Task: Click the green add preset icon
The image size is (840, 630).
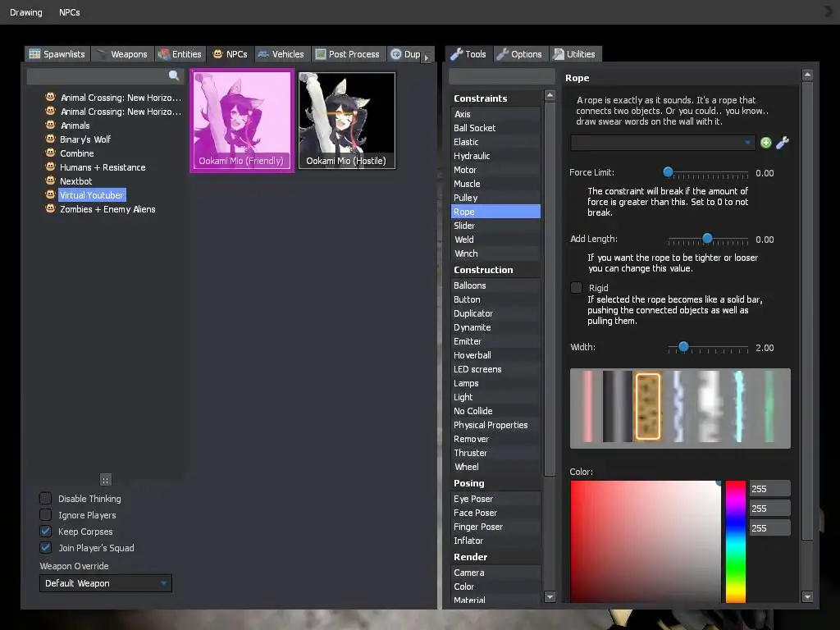Action: coord(765,143)
